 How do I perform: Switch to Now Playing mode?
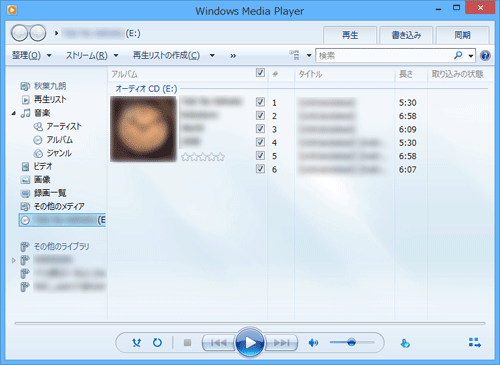tap(475, 342)
